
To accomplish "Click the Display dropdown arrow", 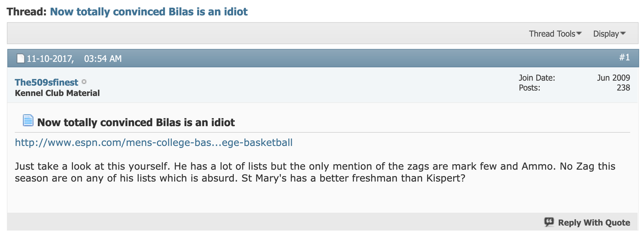I will [x=623, y=33].
